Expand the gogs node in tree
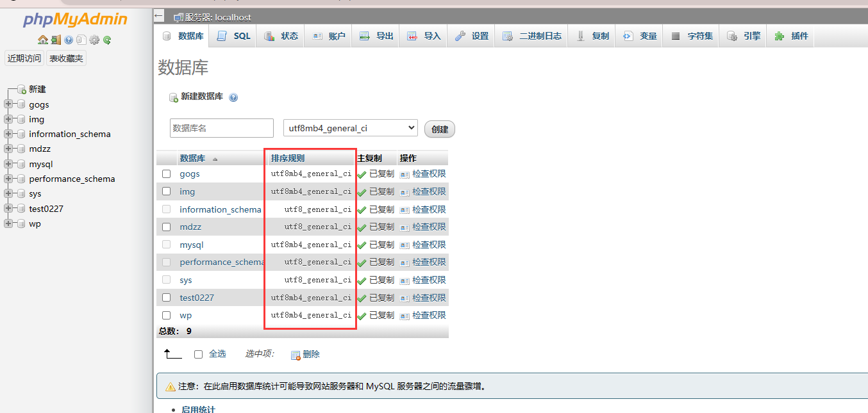Image resolution: width=868 pixels, height=413 pixels. pyautogui.click(x=8, y=104)
